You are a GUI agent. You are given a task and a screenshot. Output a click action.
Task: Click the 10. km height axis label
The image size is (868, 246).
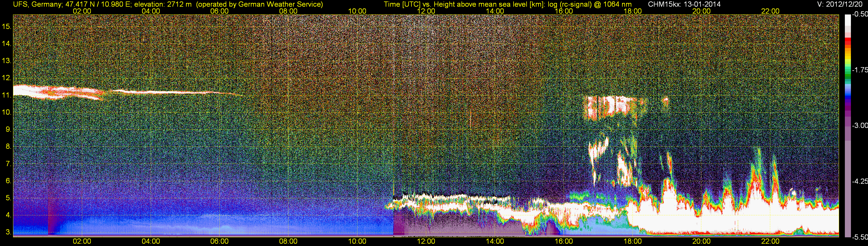point(7,112)
